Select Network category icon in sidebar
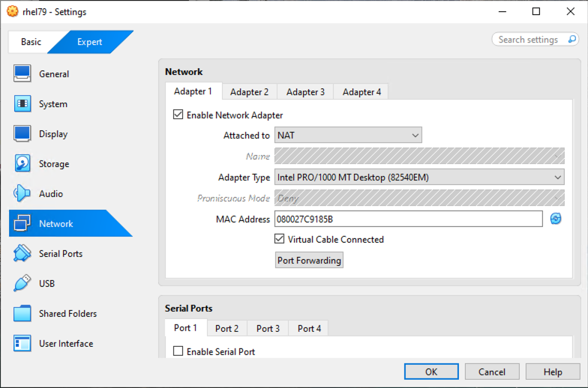The height and width of the screenshot is (388, 588). click(22, 223)
